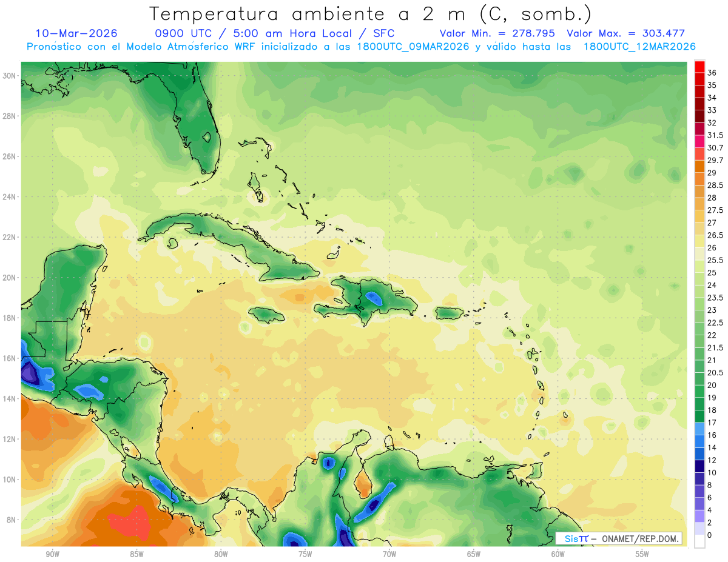Image resolution: width=728 pixels, height=562 pixels.
Task: Select the date label '10-Mar-2026'
Action: click(x=76, y=33)
